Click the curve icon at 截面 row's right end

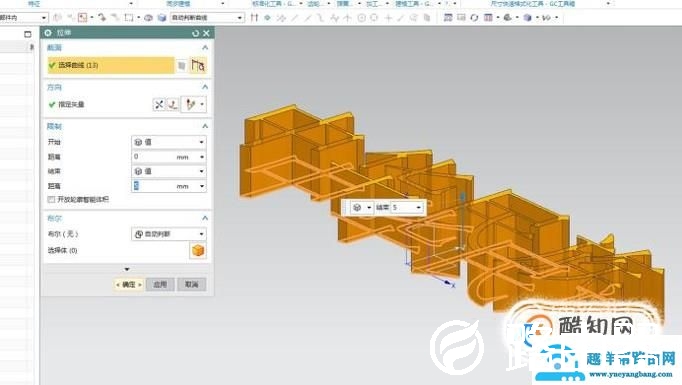click(x=198, y=66)
